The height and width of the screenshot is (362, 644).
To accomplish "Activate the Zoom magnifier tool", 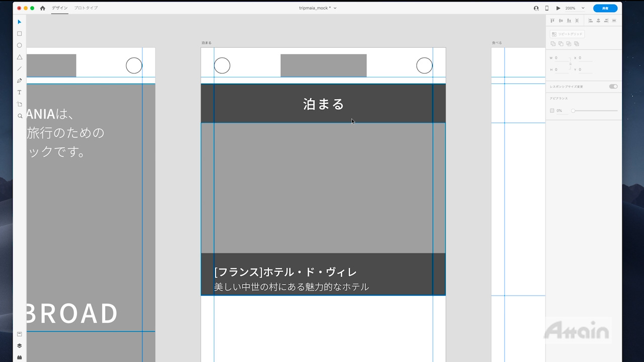I will tap(20, 116).
